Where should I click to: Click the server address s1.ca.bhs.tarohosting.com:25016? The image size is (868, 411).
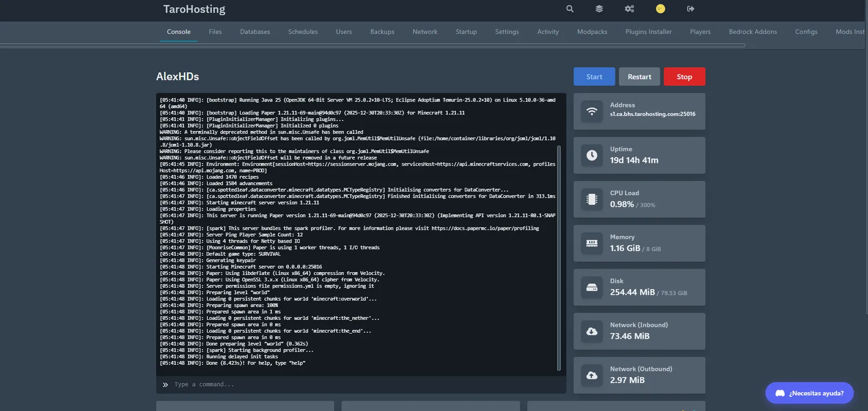[653, 114]
